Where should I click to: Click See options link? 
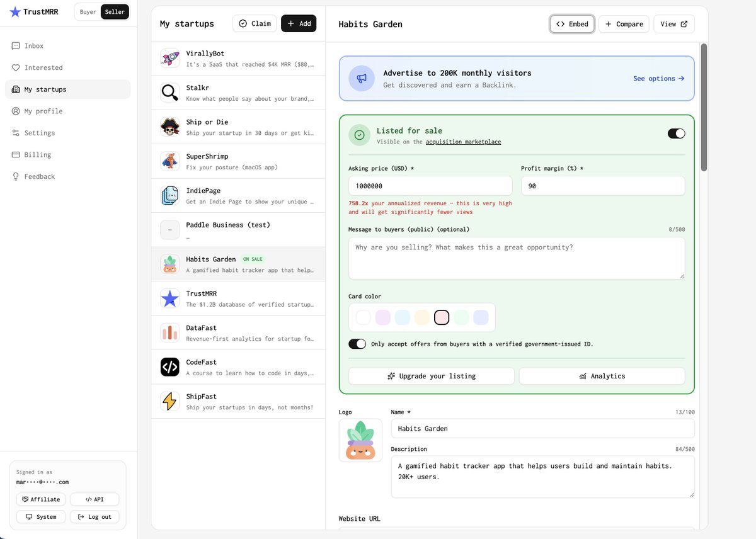tap(658, 79)
